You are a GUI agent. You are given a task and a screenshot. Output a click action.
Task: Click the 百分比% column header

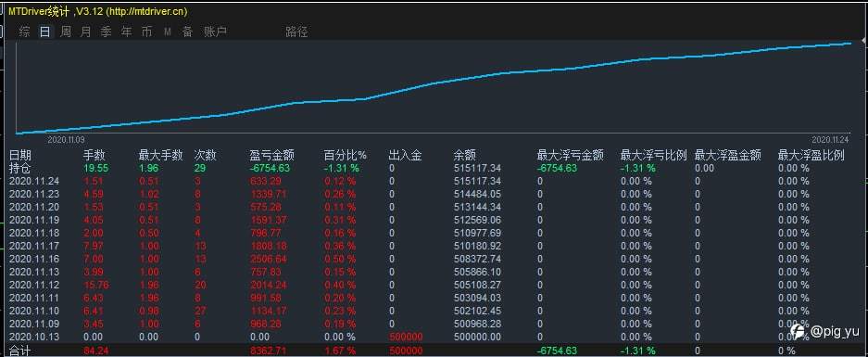[x=345, y=156]
